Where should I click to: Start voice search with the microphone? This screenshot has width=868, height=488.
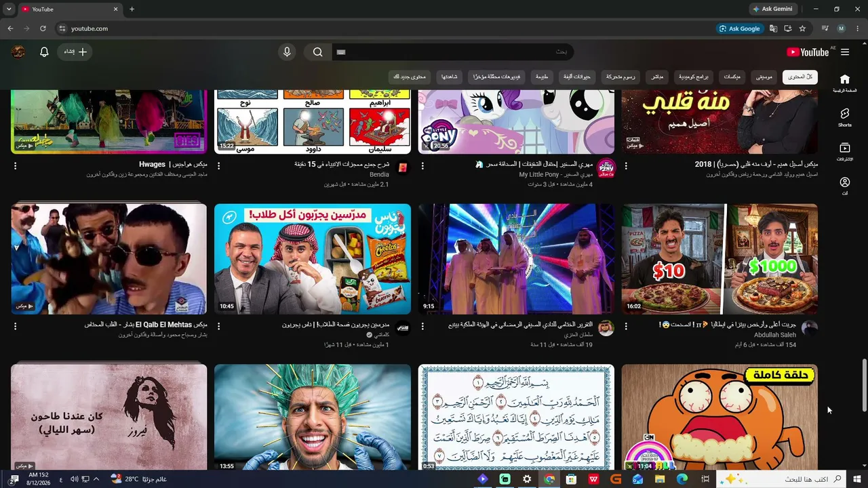tap(287, 52)
